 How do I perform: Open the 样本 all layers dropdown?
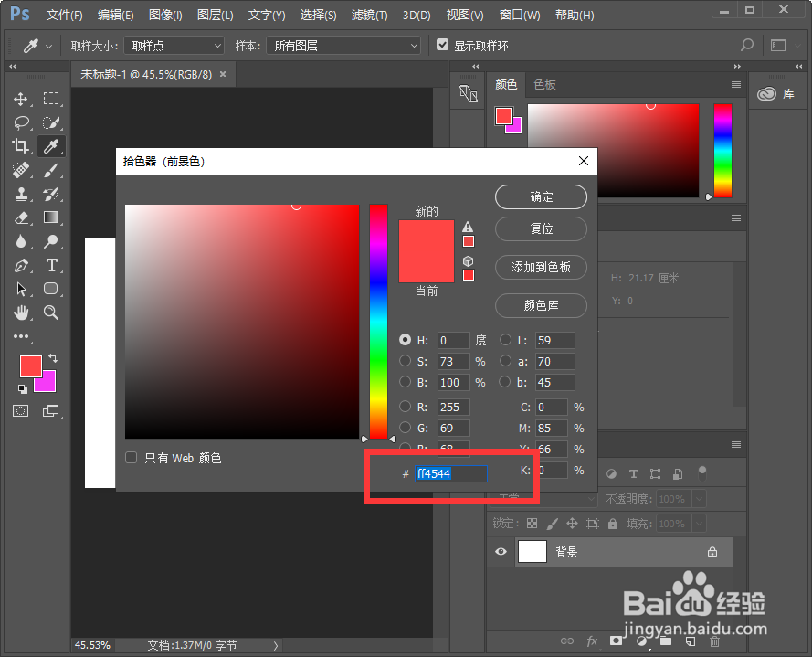coord(343,46)
